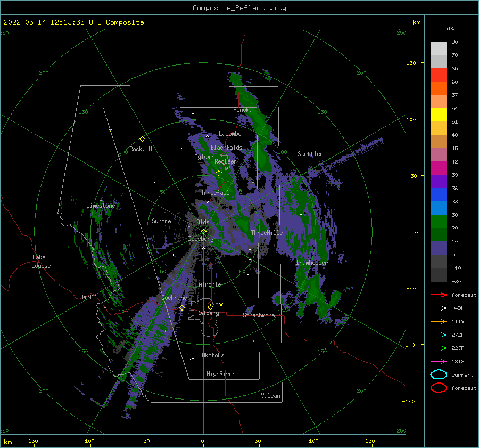The height and width of the screenshot is (448, 479).
Task: Click the -150 tick on bottom axis
Action: (x=31, y=441)
